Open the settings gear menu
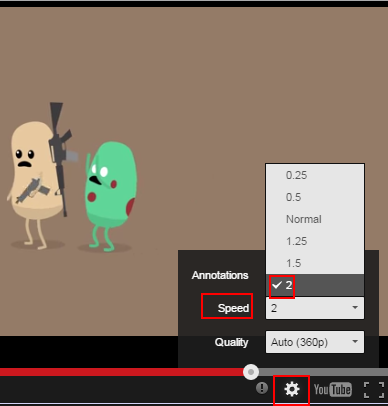 292,389
